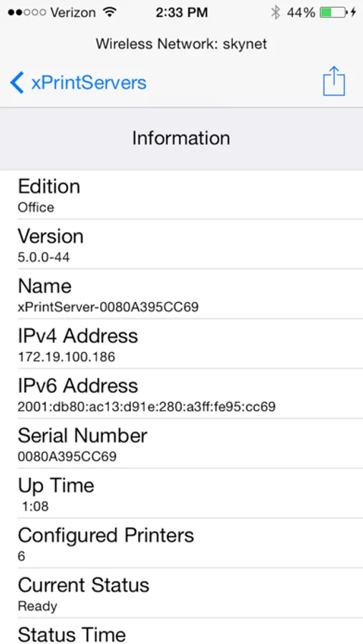Tap the Current Status Ready row
The width and height of the screenshot is (363, 644).
[x=181, y=593]
